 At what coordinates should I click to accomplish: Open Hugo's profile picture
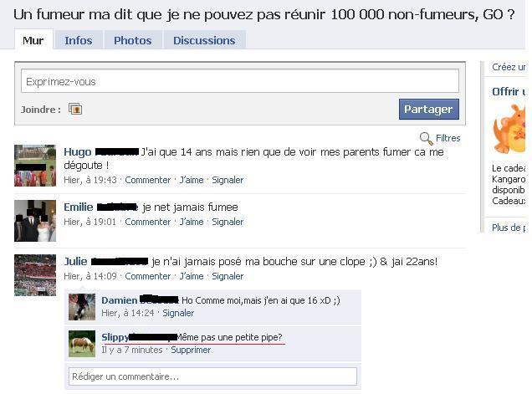pyautogui.click(x=35, y=166)
